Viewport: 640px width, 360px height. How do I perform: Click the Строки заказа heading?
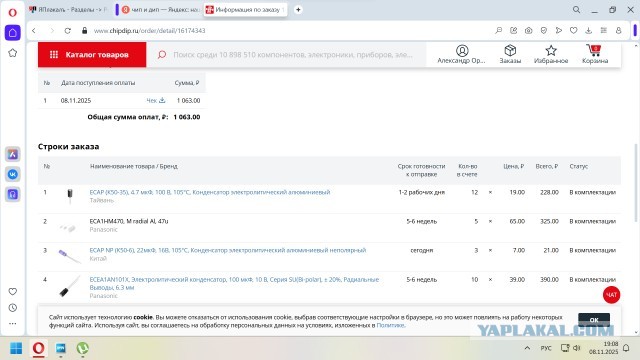69,147
